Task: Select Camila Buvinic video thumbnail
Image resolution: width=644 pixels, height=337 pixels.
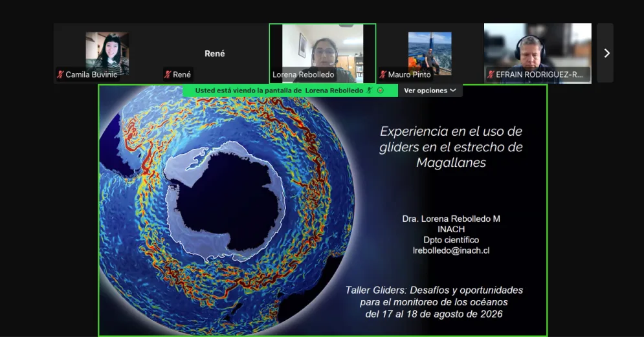Action: click(107, 53)
